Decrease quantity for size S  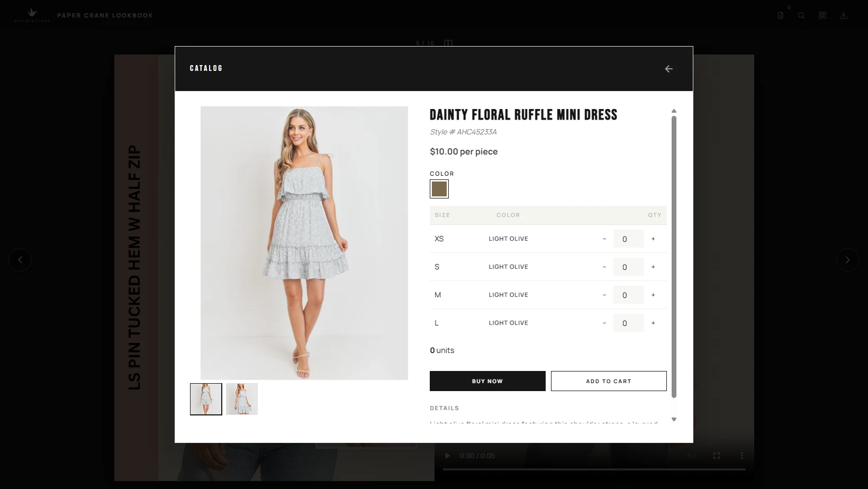coord(604,267)
